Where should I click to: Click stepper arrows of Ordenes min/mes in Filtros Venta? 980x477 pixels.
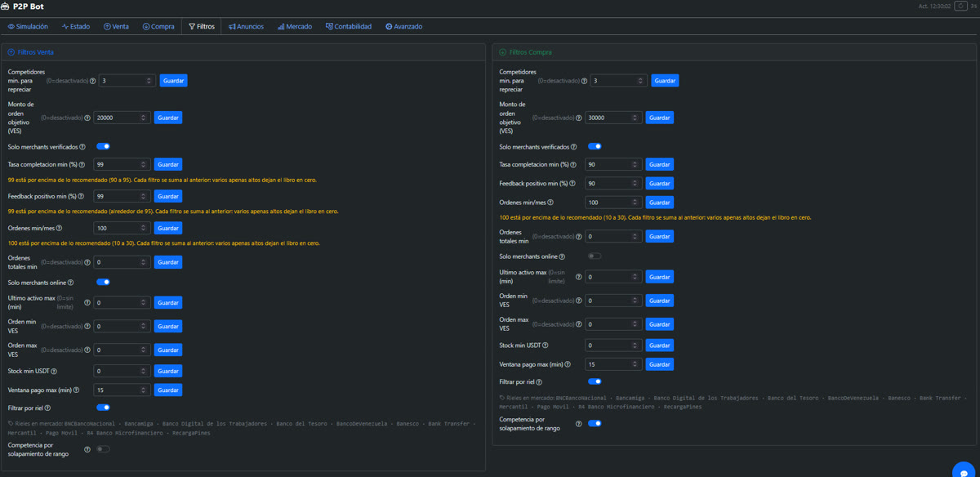(144, 229)
